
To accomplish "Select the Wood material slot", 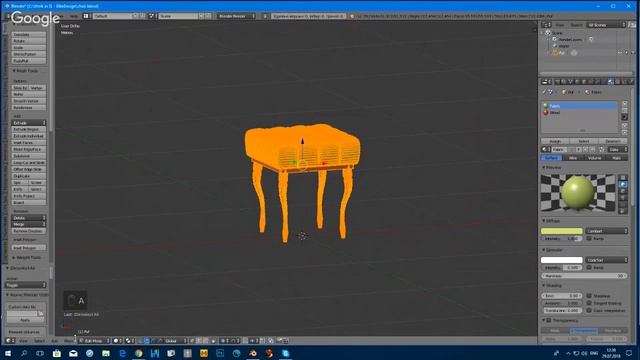I will point(579,113).
